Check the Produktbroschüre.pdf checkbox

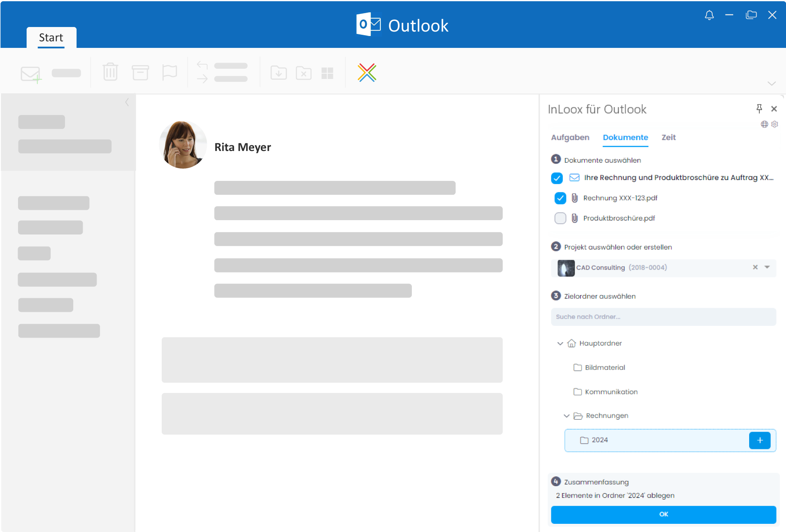(560, 218)
